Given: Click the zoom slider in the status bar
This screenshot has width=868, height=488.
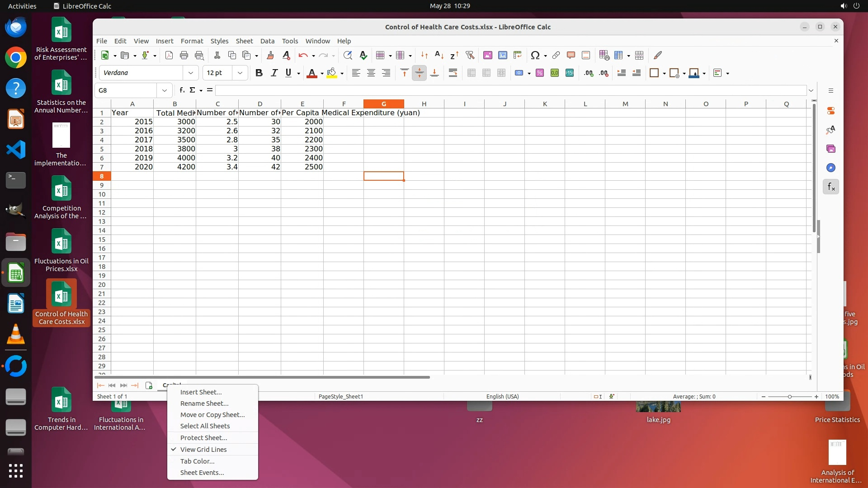Looking at the screenshot, I should [789, 397].
